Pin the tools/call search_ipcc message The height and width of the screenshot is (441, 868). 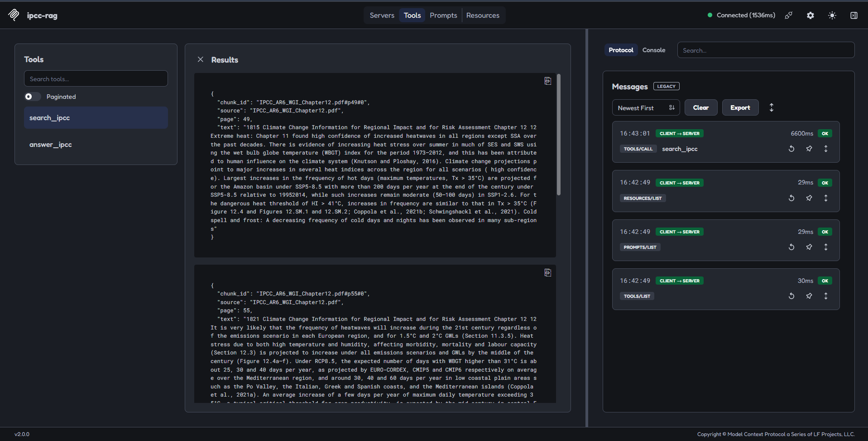click(809, 149)
